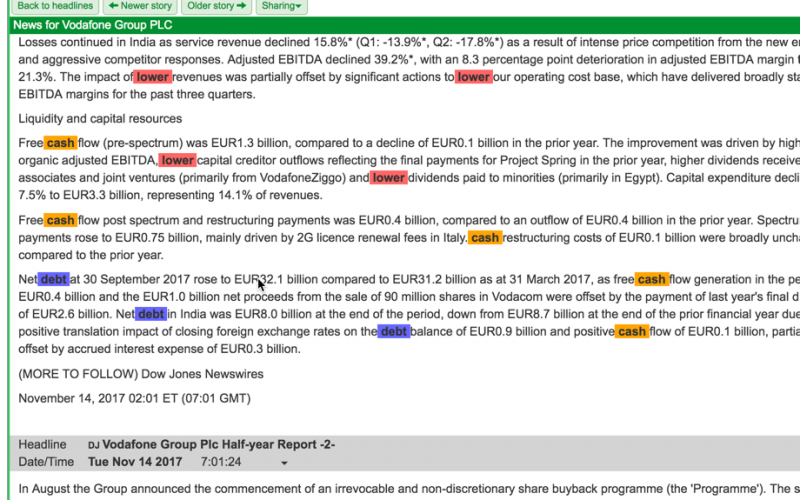Click highlighted 'cash' before 'flow generation'
The width and height of the screenshot is (800, 500).
pos(652,280)
